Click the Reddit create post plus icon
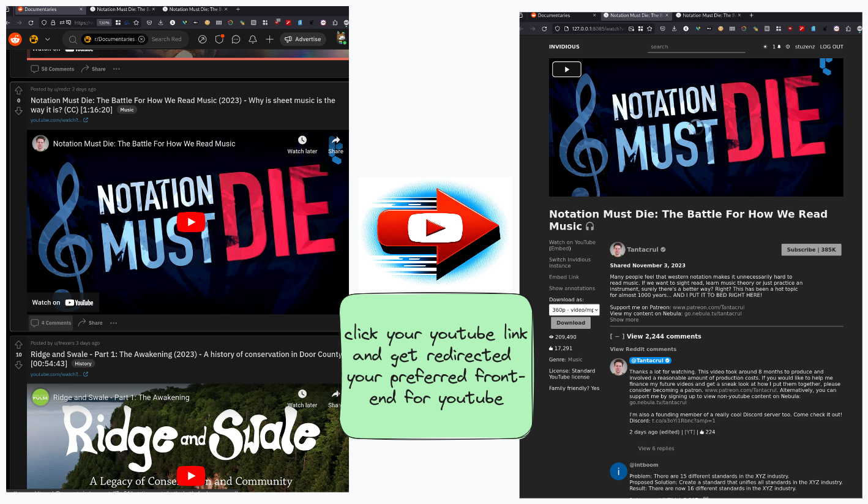868x504 pixels. click(x=269, y=39)
